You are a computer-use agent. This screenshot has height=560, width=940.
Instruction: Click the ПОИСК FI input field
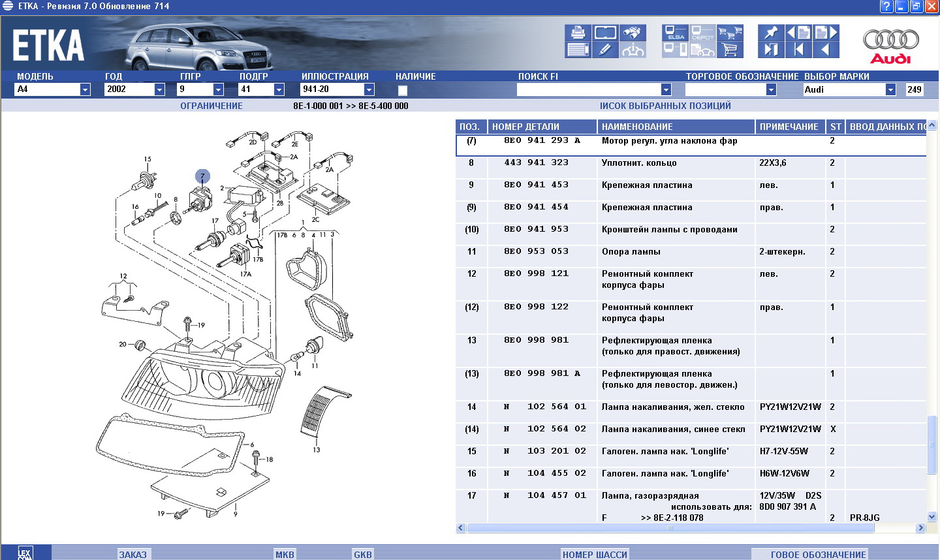589,89
